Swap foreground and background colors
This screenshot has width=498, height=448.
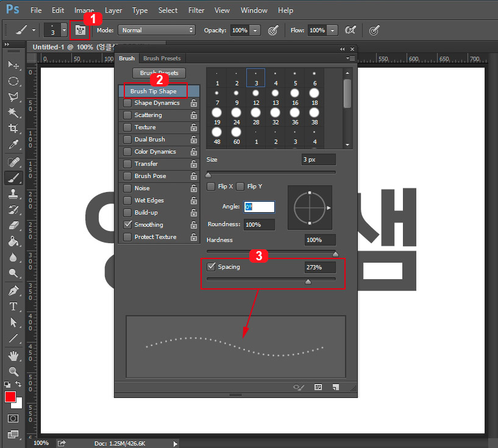(x=18, y=384)
